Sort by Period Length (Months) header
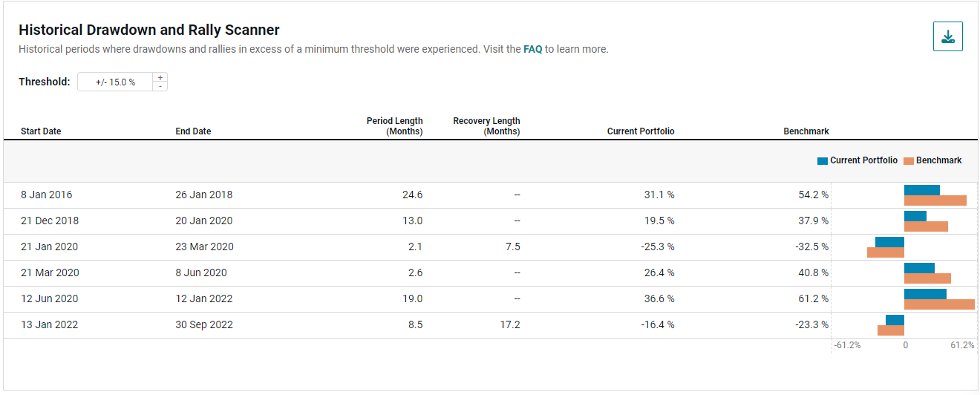 (394, 126)
